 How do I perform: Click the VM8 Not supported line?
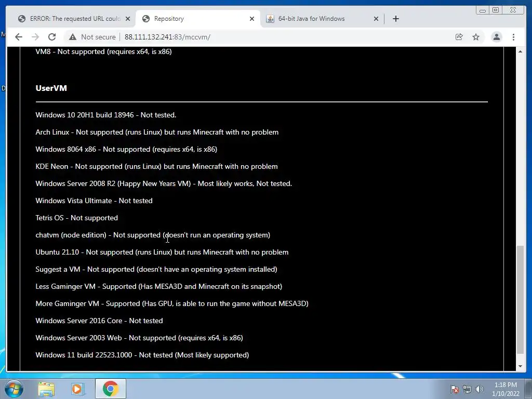tap(103, 51)
